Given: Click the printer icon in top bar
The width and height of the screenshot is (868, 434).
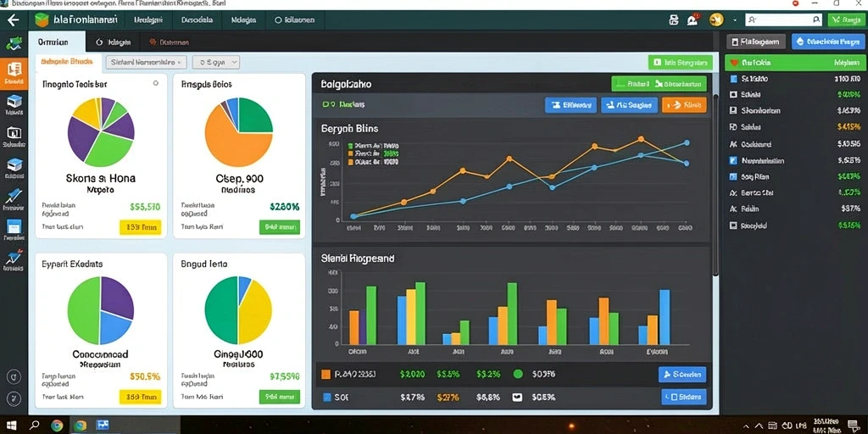Looking at the screenshot, I should click(x=674, y=20).
